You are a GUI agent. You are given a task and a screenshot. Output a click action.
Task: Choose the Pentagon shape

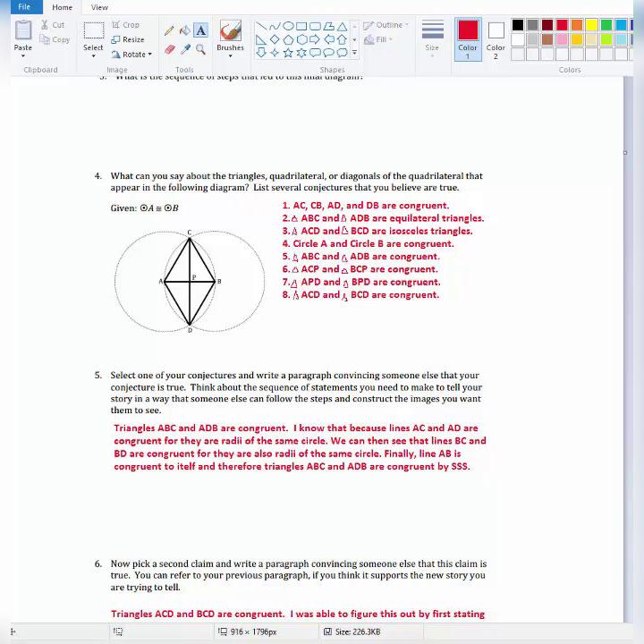coord(288,40)
